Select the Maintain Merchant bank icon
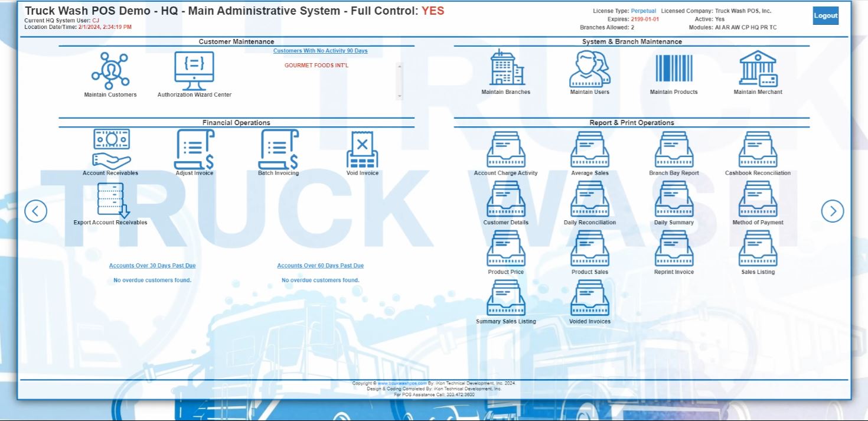 pyautogui.click(x=758, y=69)
